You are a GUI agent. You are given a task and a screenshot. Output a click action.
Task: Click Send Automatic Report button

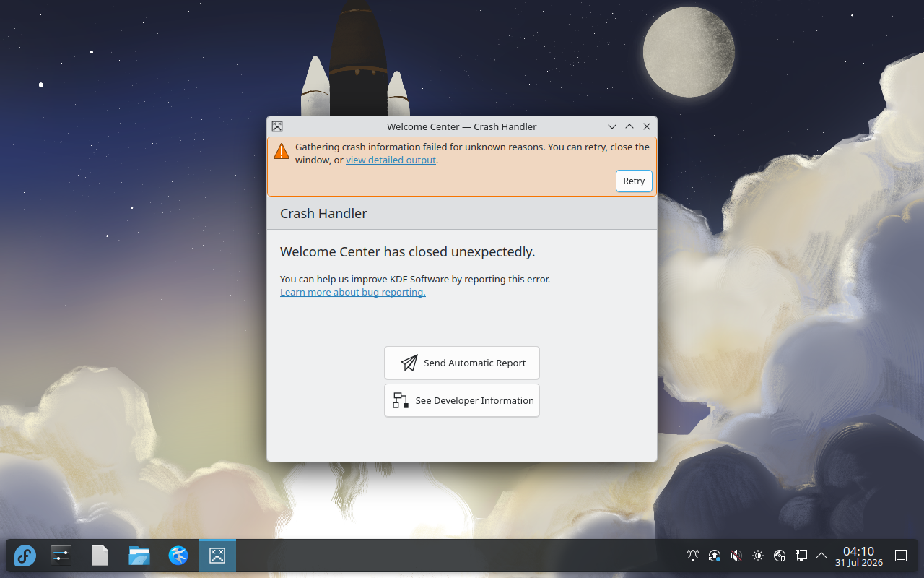[x=462, y=363]
